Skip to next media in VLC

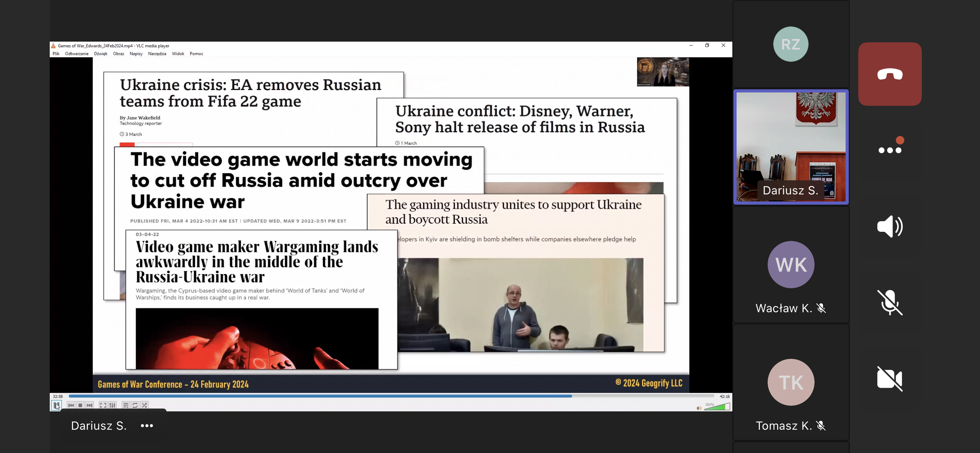click(x=89, y=405)
